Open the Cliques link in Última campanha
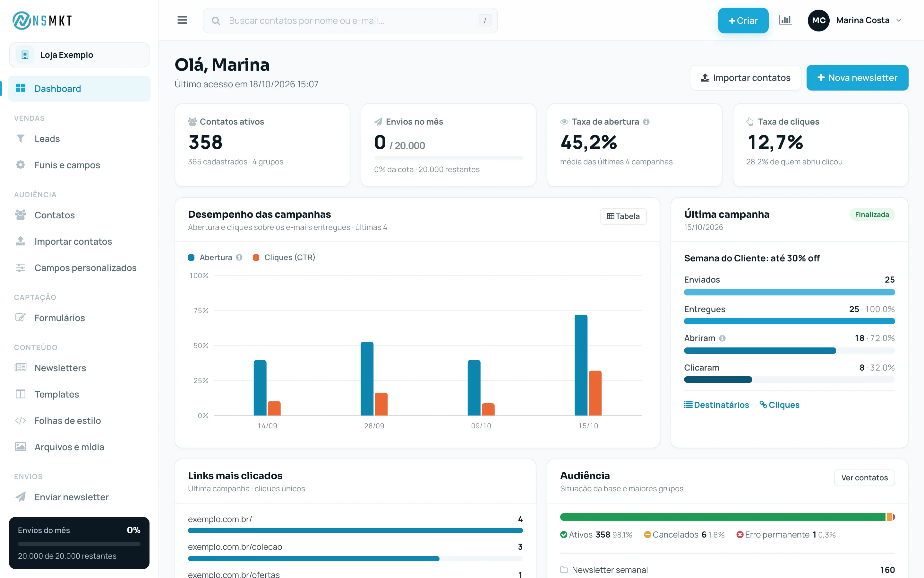Screen dimensions: 924x578 click(x=779, y=405)
